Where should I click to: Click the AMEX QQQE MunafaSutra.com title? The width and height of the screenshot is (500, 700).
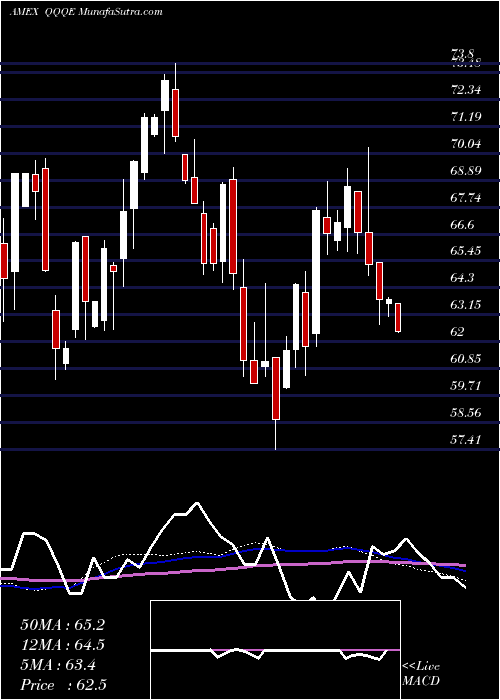point(86,12)
